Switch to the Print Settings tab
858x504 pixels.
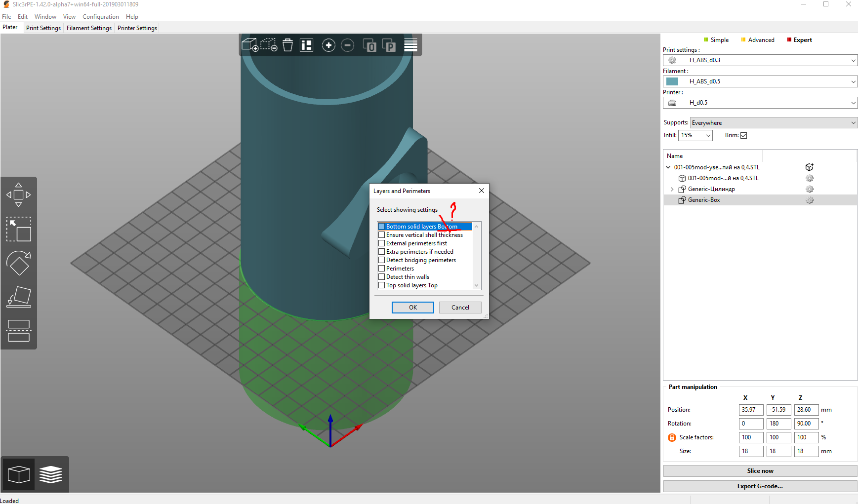(x=43, y=28)
